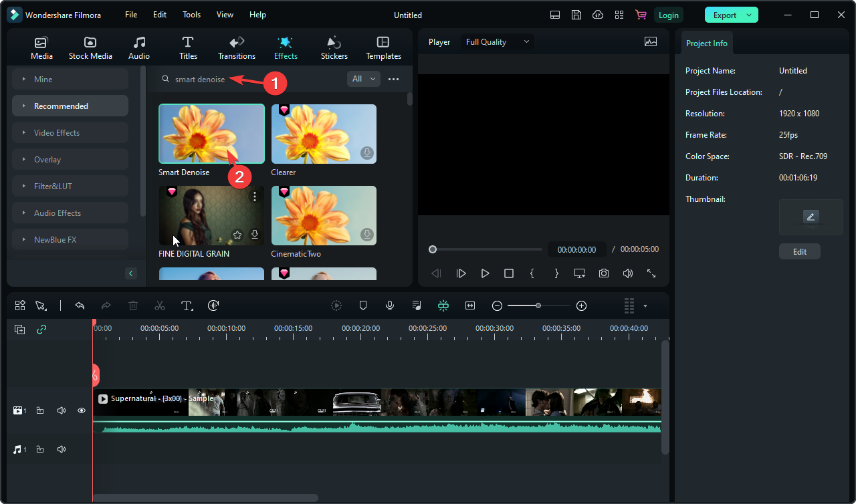Click the split scissors tool in timeline toolbar
The width and height of the screenshot is (856, 504).
tap(159, 305)
